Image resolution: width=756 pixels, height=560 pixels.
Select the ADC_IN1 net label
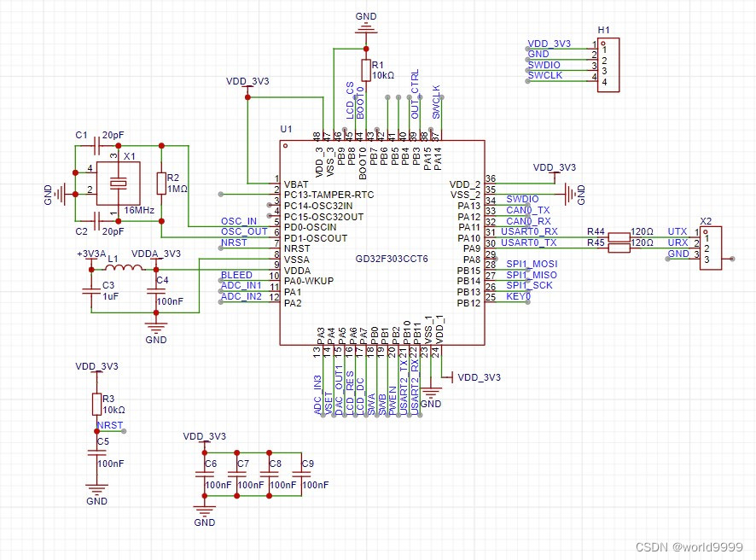pos(241,285)
